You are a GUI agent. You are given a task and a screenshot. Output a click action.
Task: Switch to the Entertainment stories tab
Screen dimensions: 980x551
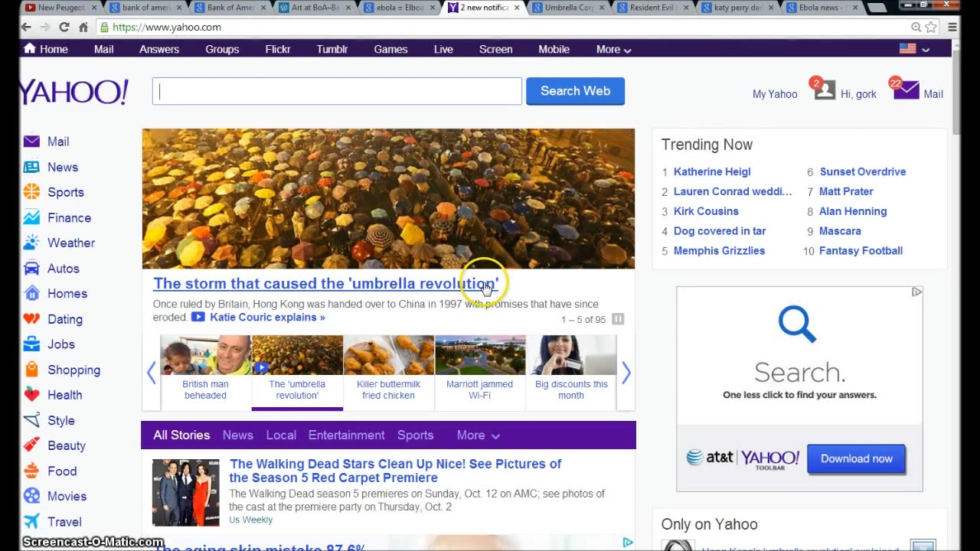(346, 435)
